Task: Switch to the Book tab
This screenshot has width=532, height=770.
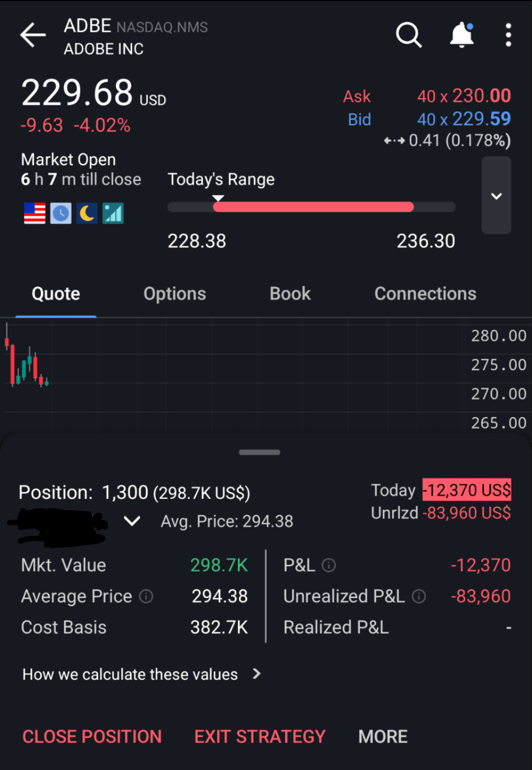Action: click(x=290, y=294)
